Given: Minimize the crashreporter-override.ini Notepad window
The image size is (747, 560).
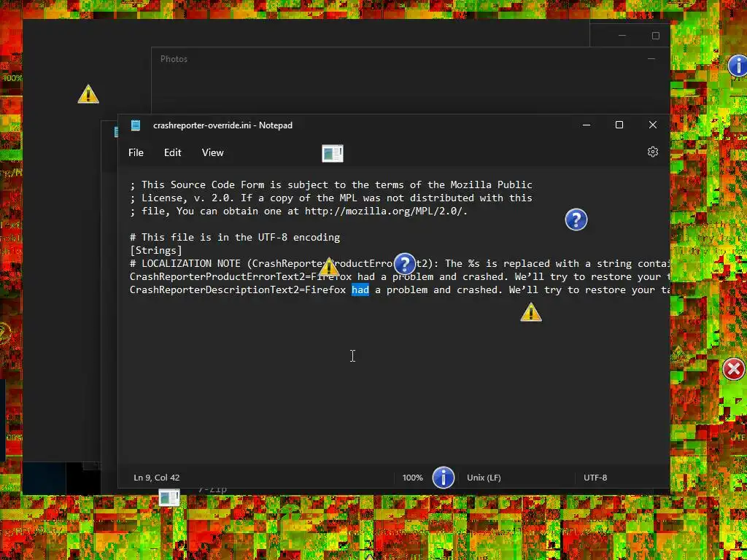Looking at the screenshot, I should (x=587, y=125).
